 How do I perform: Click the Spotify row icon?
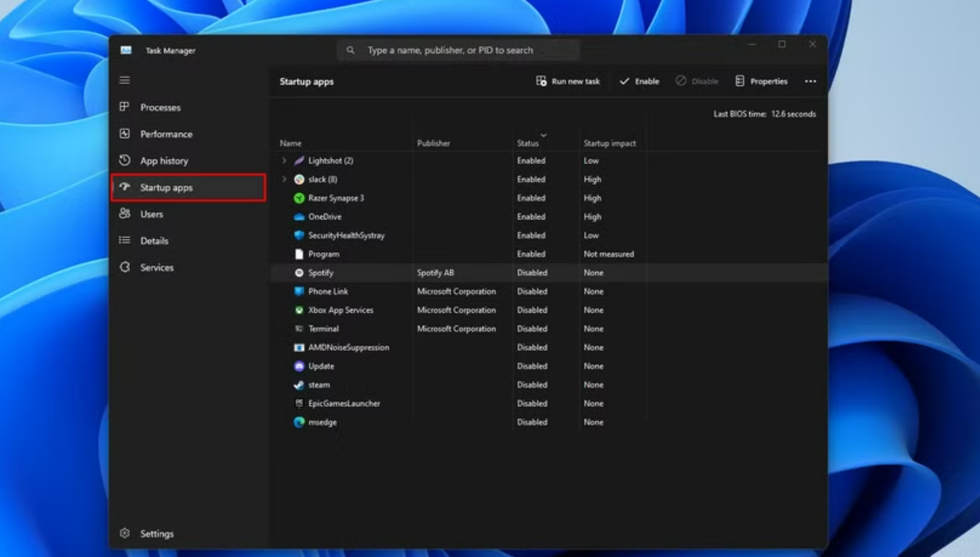click(x=299, y=273)
